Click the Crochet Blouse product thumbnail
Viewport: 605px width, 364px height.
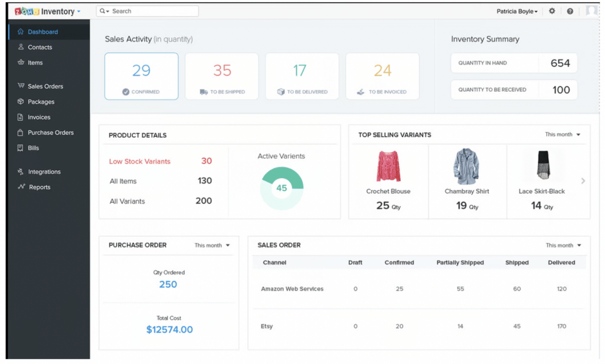point(388,165)
